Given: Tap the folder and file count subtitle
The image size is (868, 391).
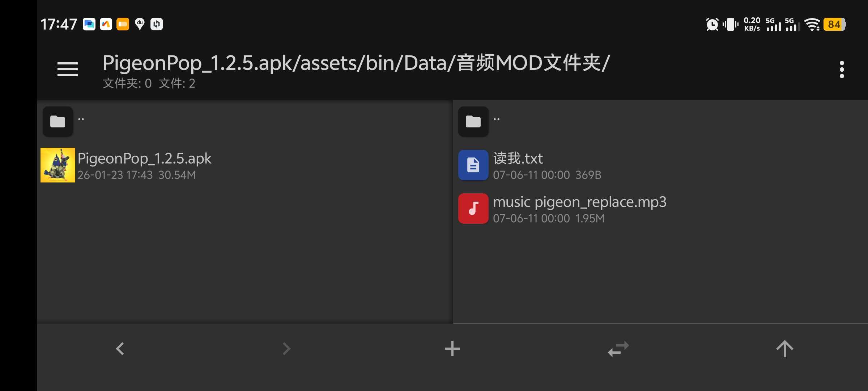Looking at the screenshot, I should [149, 84].
